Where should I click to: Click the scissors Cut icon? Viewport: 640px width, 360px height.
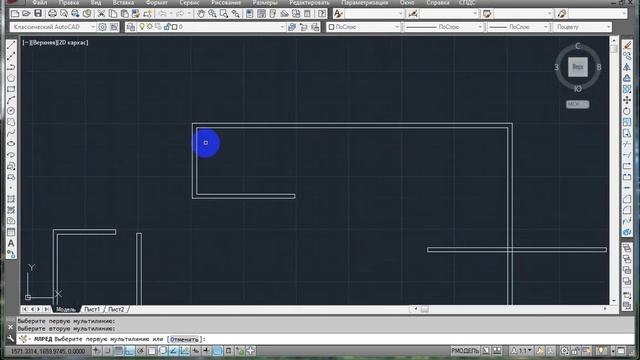point(101,13)
